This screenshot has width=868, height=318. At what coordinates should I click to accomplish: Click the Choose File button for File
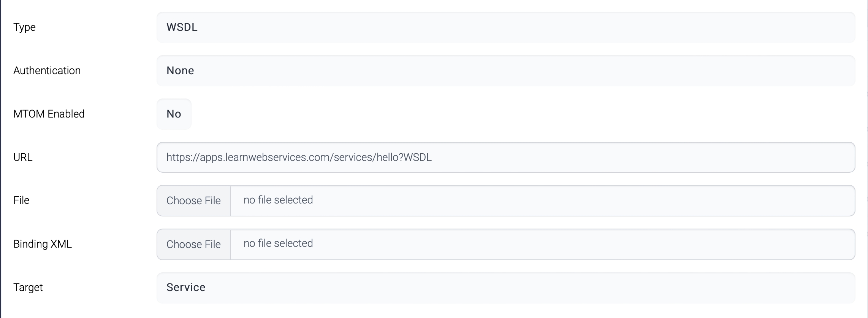pos(193,200)
